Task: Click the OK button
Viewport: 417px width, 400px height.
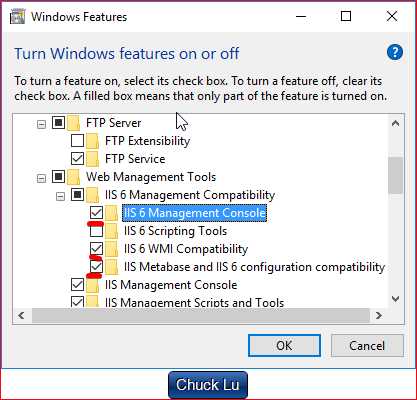Action: tap(284, 346)
